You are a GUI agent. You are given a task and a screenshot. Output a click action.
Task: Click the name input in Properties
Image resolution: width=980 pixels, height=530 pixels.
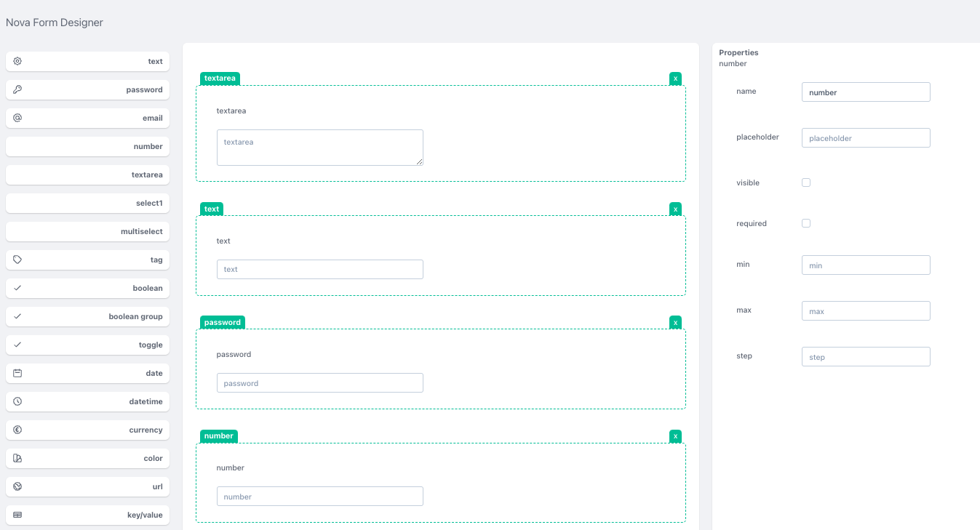click(x=866, y=92)
